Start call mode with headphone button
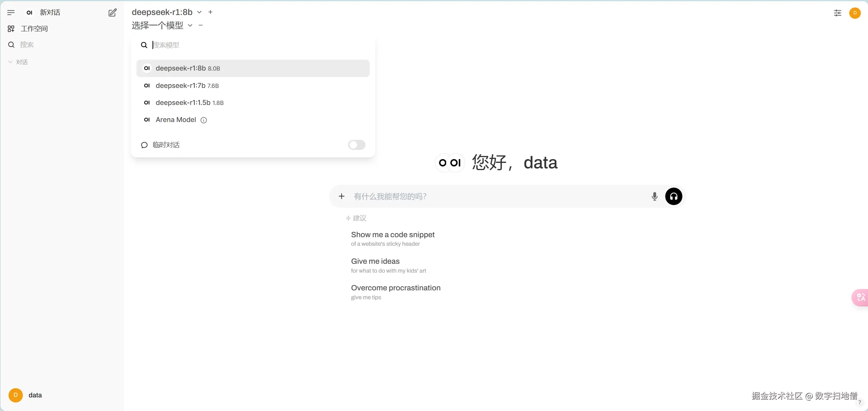This screenshot has width=868, height=411. click(x=673, y=196)
